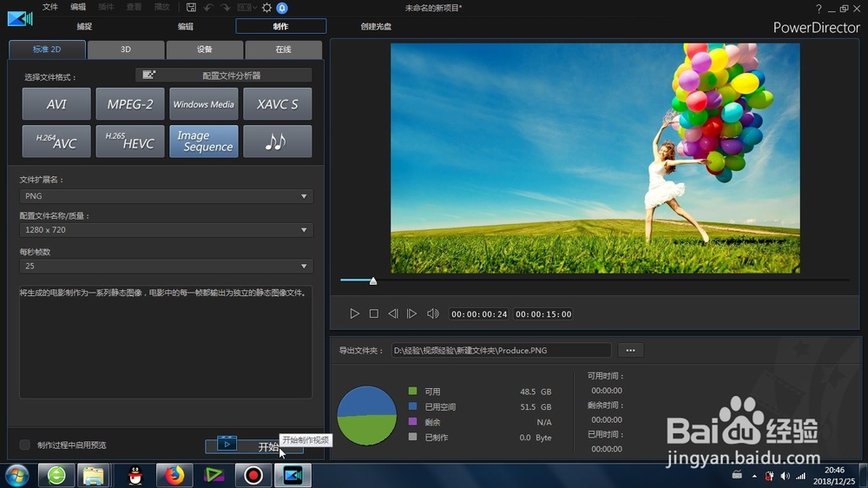This screenshot has width=868, height=488.
Task: Click the volume speaker icon in player
Action: click(x=432, y=313)
